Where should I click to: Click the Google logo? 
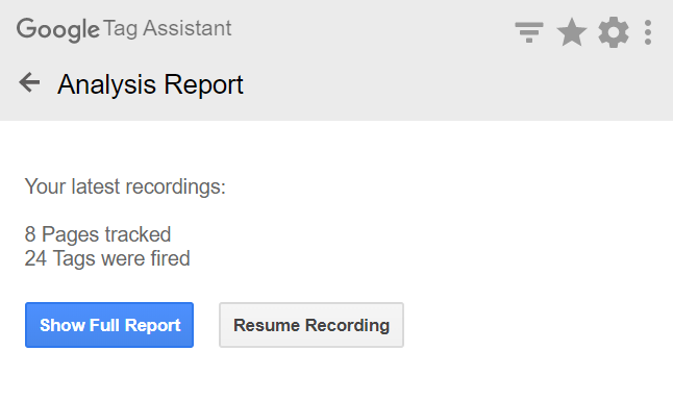[58, 30]
